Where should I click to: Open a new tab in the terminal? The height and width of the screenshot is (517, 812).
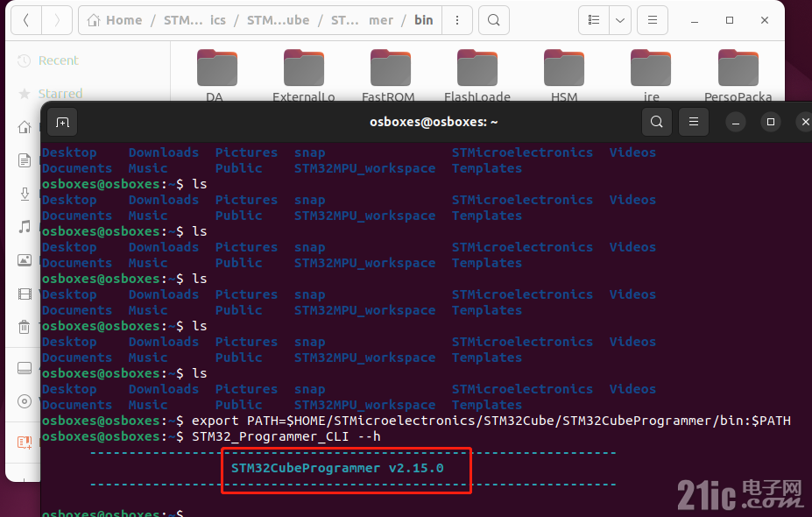[x=63, y=123]
